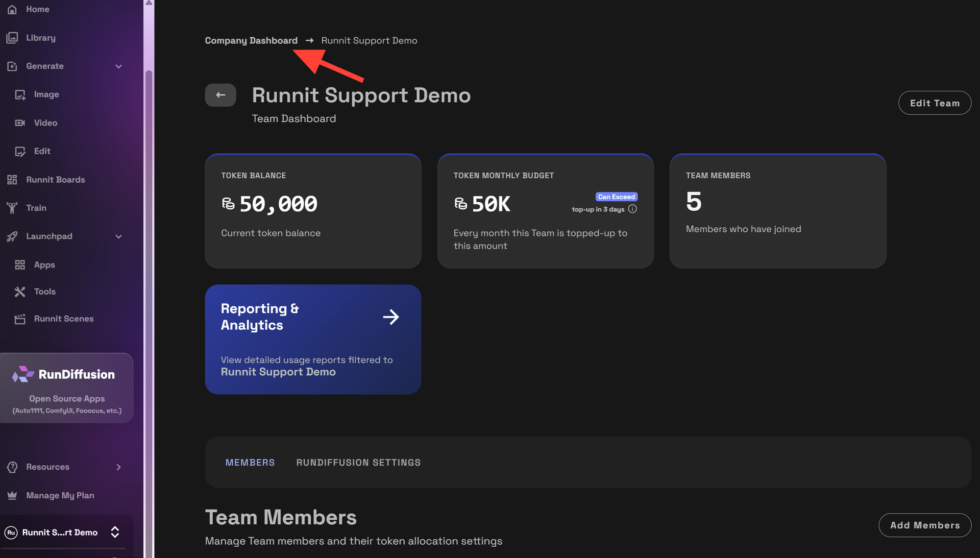Click the Add Members button
The width and height of the screenshot is (980, 558).
pyautogui.click(x=925, y=525)
